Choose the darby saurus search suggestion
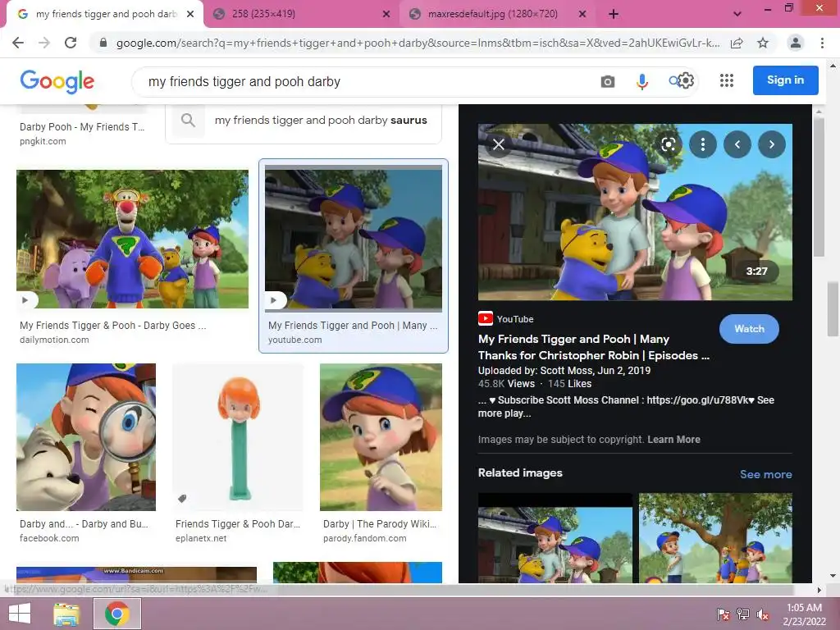Screen dimensions: 840x630 [x=304, y=120]
